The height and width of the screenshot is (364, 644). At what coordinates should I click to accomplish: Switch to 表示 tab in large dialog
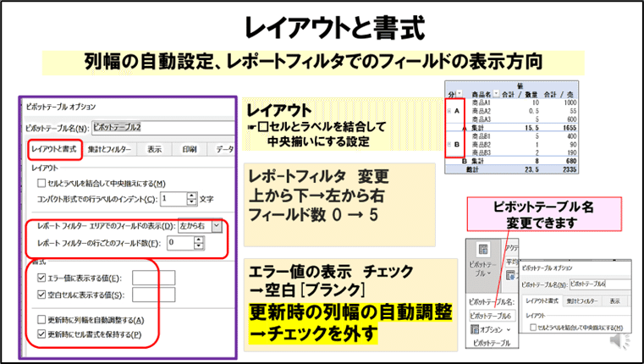(x=154, y=150)
